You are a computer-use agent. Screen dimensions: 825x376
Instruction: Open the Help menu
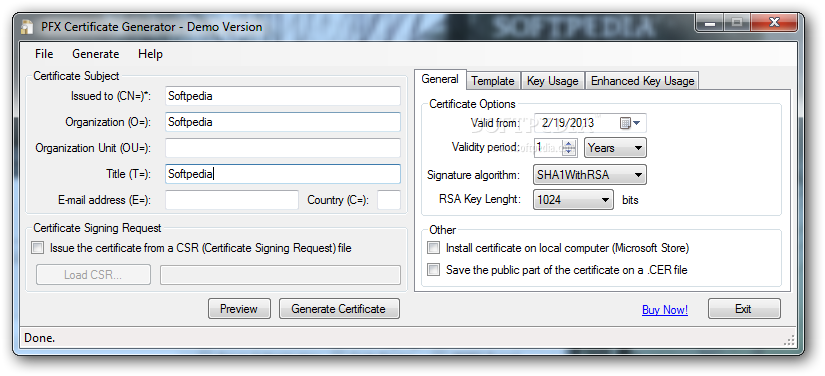coord(150,54)
